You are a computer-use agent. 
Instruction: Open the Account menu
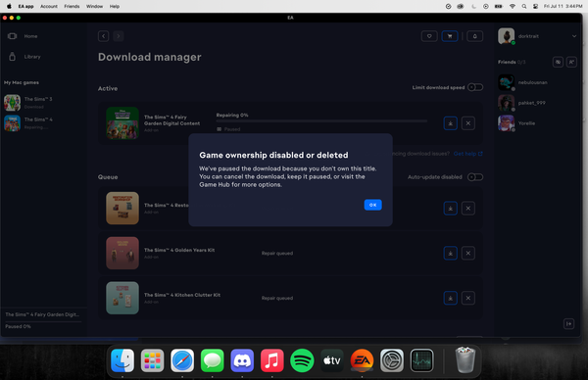[49, 7]
